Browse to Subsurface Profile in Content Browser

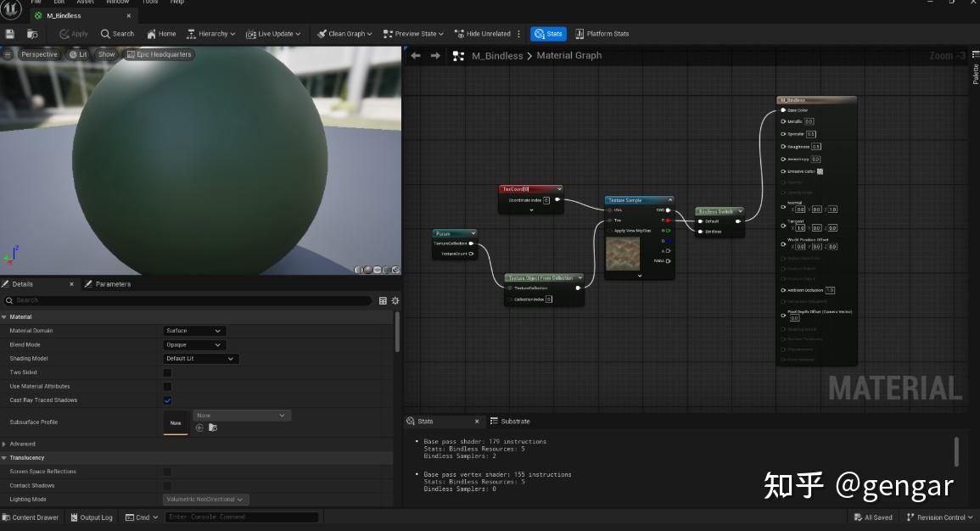click(212, 428)
